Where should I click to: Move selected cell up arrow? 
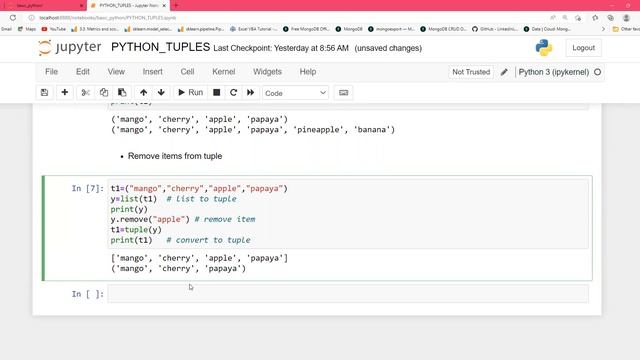pyautogui.click(x=143, y=93)
